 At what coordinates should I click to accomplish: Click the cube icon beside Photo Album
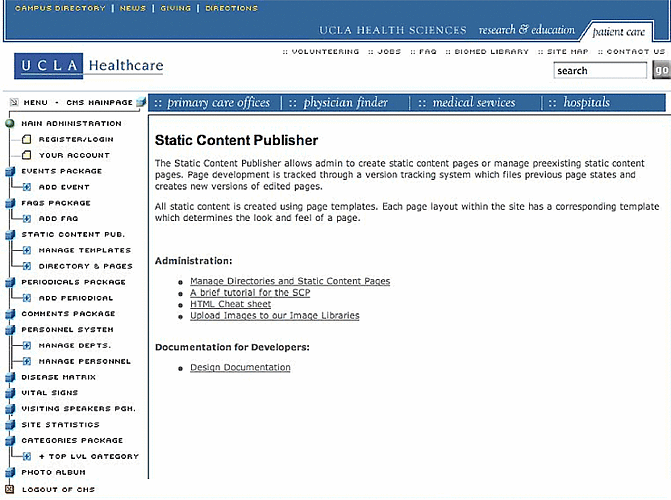[x=10, y=472]
